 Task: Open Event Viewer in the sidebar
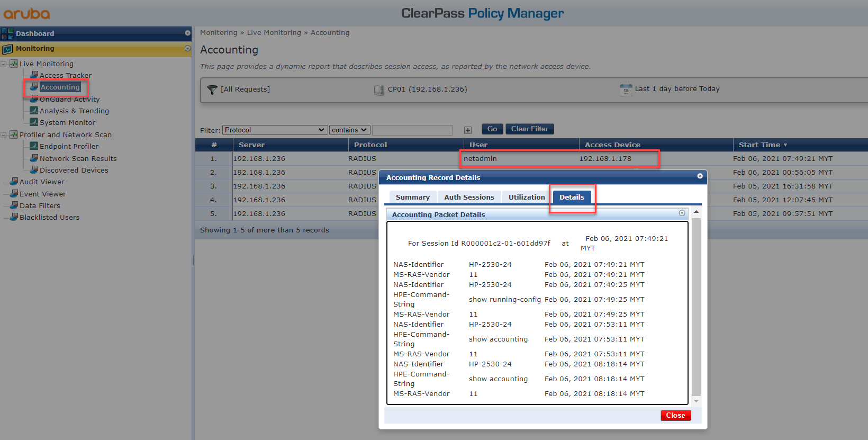point(42,194)
